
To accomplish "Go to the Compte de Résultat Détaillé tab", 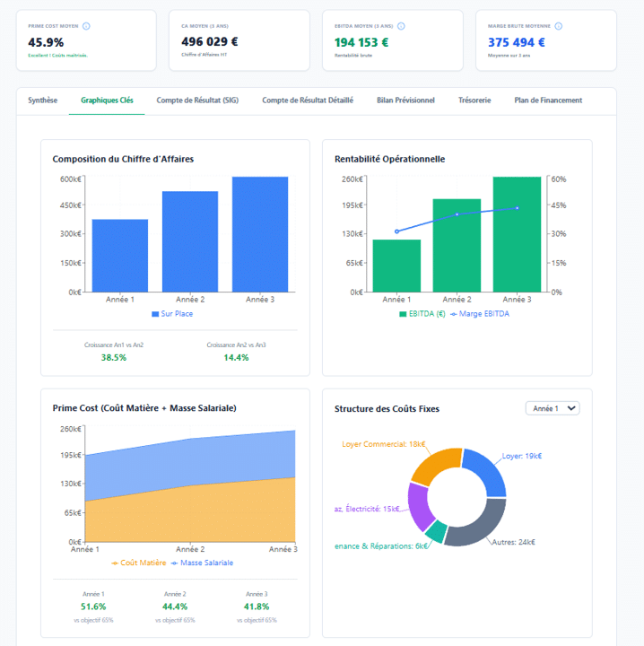I will [308, 100].
